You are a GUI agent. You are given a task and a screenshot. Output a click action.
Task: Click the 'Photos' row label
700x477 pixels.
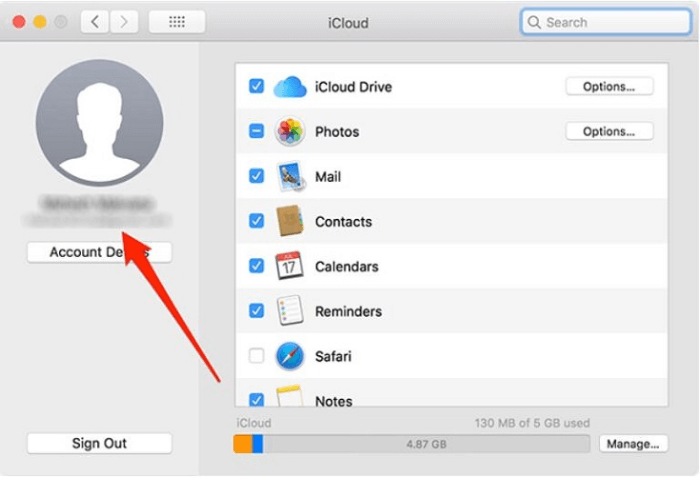coord(337,132)
